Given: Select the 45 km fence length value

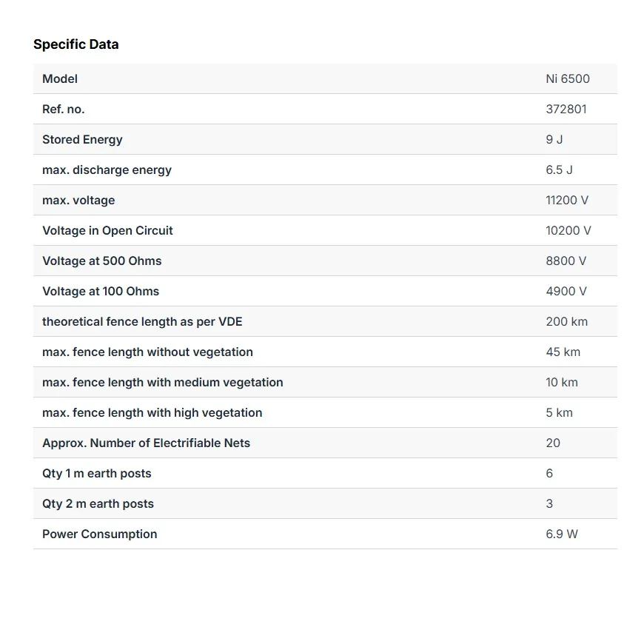Looking at the screenshot, I should coord(563,352).
